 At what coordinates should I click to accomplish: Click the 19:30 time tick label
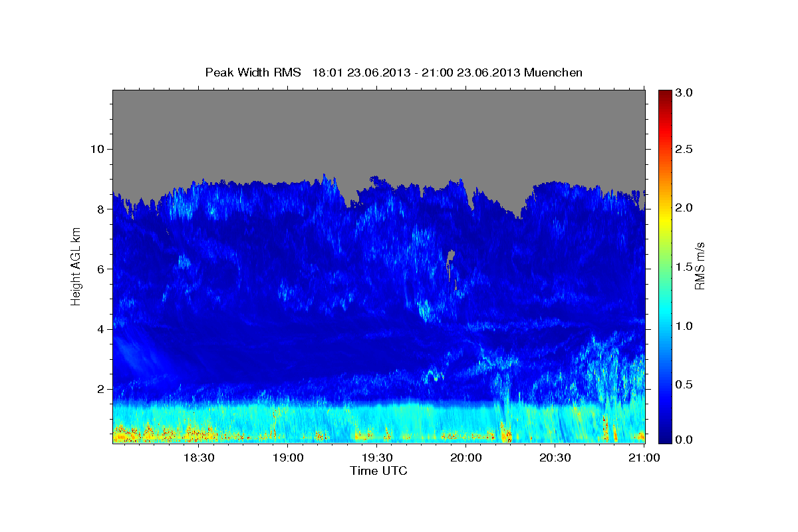pyautogui.click(x=376, y=458)
